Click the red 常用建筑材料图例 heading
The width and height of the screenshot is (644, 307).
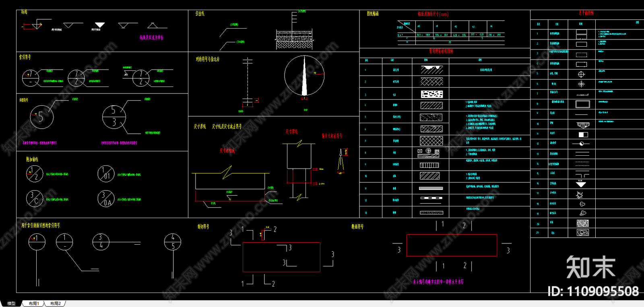click(x=441, y=51)
